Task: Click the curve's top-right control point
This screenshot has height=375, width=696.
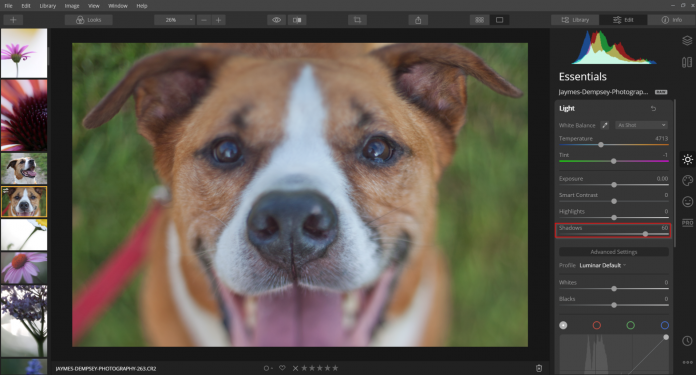Action: tap(666, 337)
